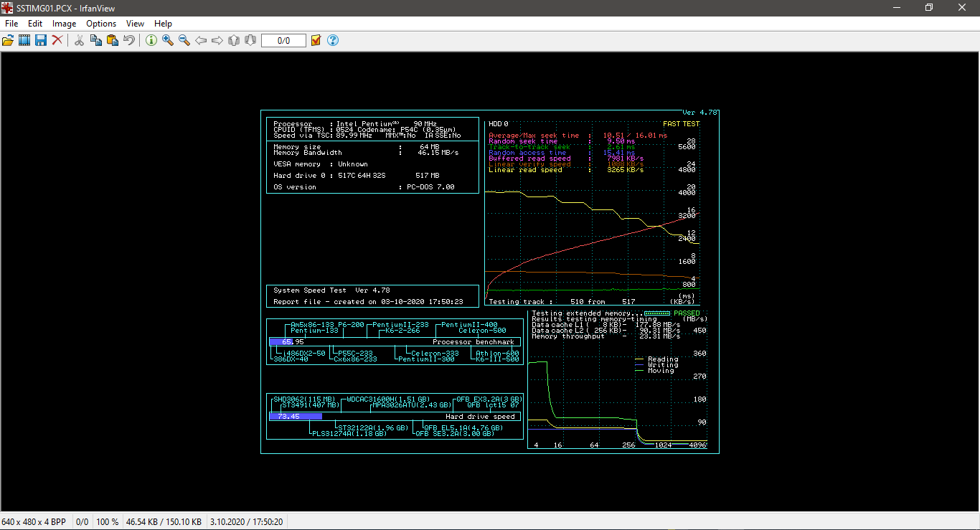The height and width of the screenshot is (530, 980).
Task: Show image information with green info icon
Action: (x=151, y=41)
